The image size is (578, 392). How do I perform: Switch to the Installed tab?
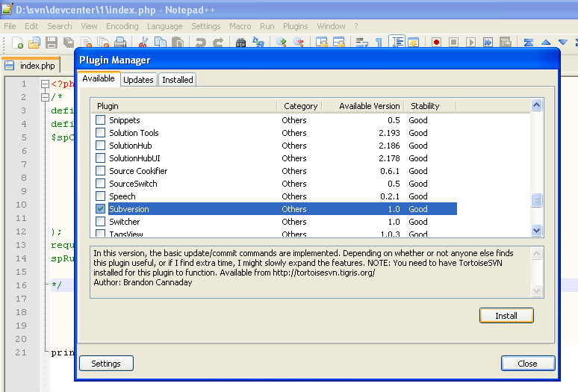pyautogui.click(x=178, y=80)
